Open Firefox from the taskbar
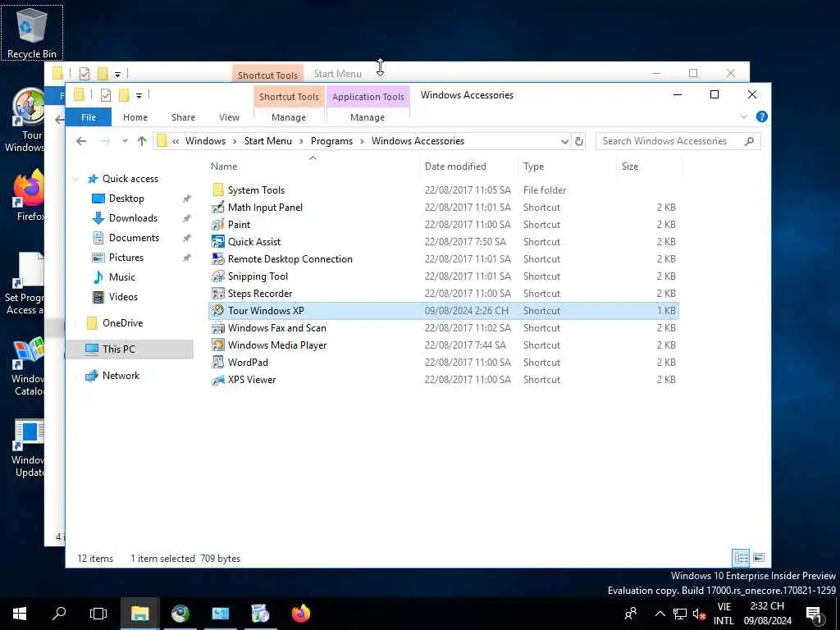This screenshot has height=630, width=840. (301, 614)
